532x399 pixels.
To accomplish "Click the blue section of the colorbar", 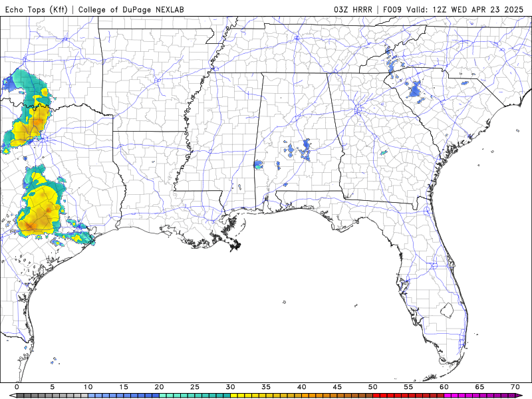I will point(124,396).
